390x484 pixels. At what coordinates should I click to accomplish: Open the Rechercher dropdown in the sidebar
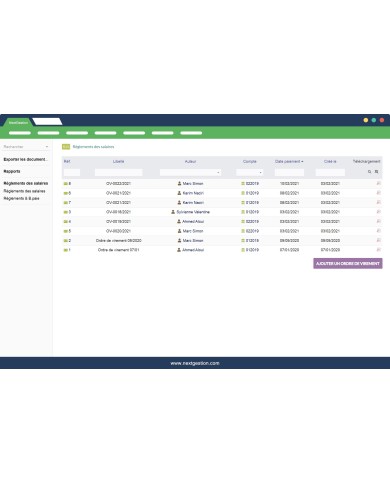(26, 147)
